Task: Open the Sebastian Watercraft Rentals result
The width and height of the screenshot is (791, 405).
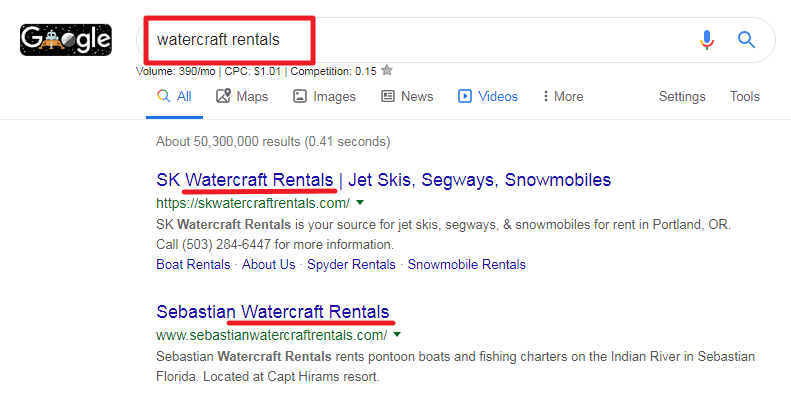Action: 273,312
